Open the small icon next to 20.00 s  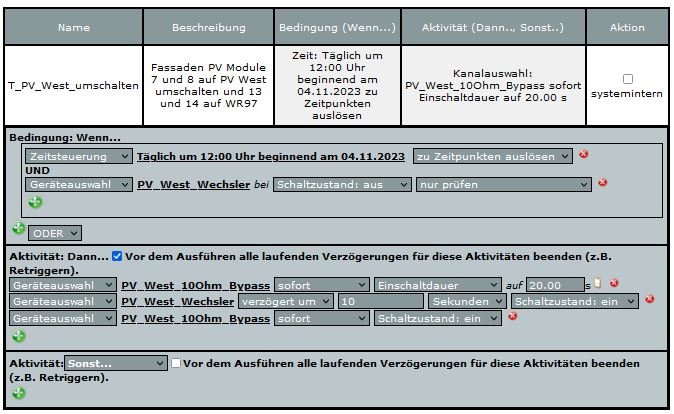pos(598,284)
